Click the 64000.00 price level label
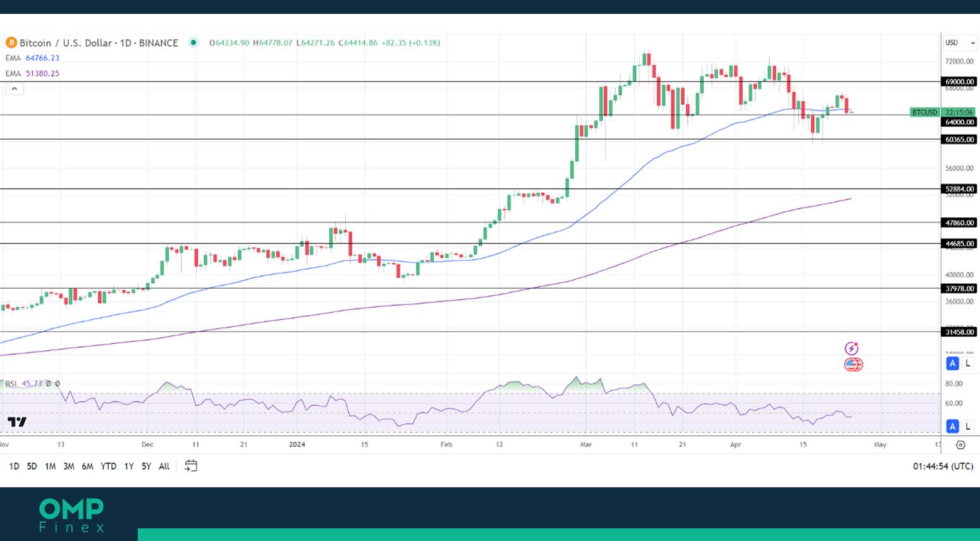 [959, 122]
